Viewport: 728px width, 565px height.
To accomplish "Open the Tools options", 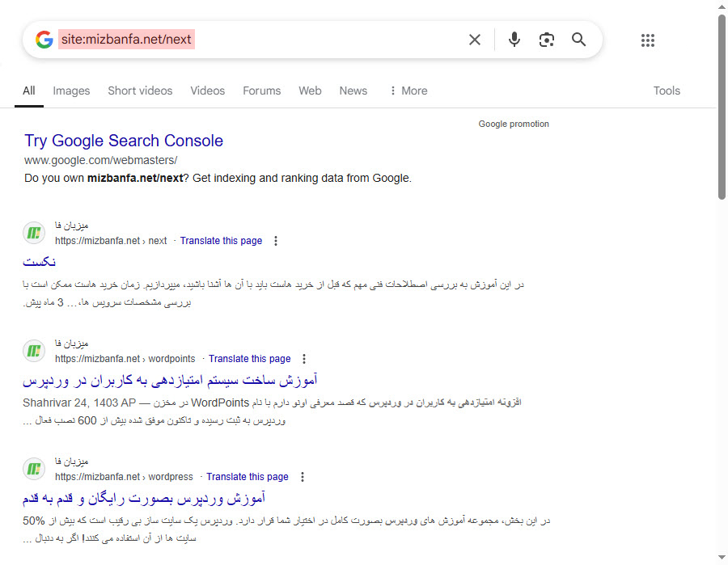I will pyautogui.click(x=667, y=91).
